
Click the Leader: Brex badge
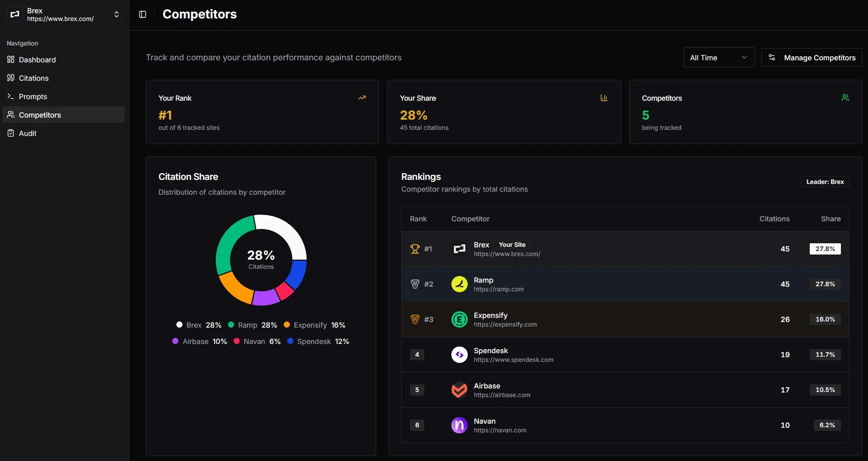[x=824, y=181]
